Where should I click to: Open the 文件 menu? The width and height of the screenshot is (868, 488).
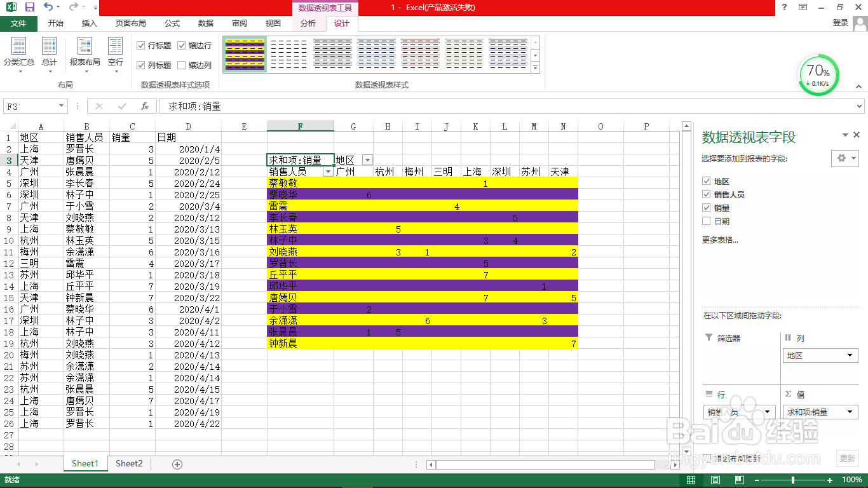pos(18,24)
